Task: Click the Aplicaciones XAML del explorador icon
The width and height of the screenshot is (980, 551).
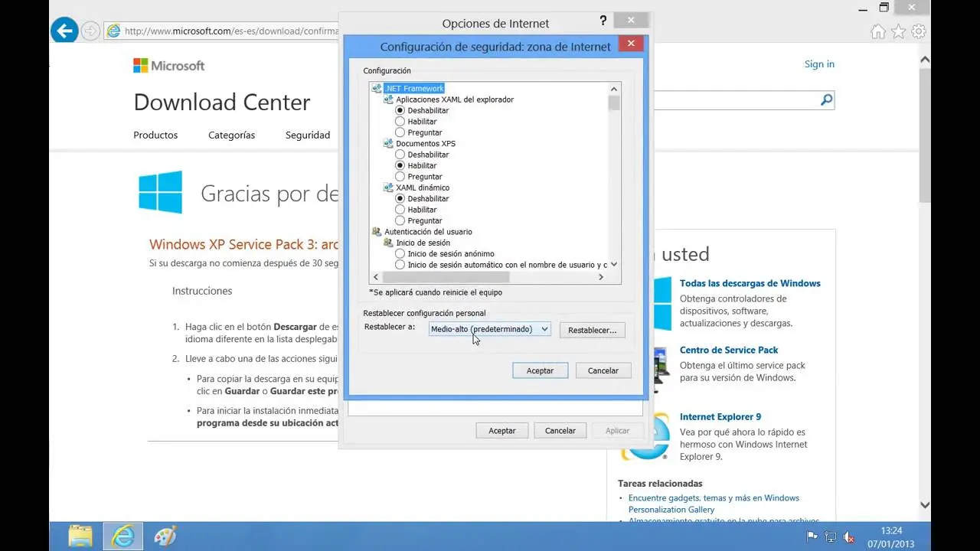Action: [389, 99]
